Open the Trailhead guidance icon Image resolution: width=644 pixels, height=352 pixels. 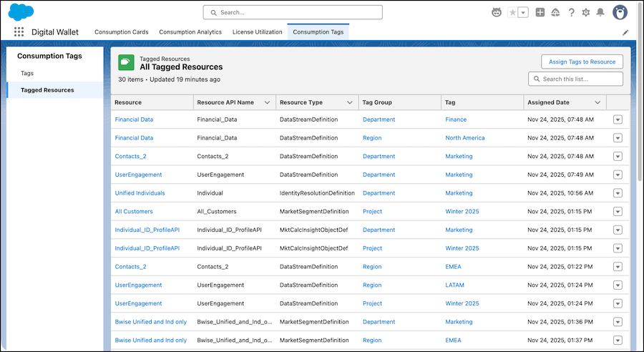(555, 12)
